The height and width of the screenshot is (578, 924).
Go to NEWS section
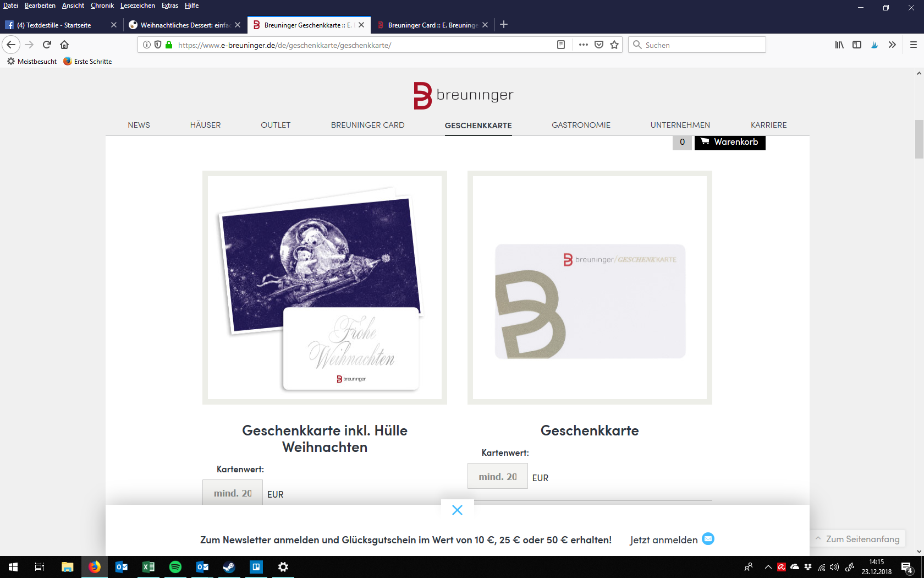(139, 125)
